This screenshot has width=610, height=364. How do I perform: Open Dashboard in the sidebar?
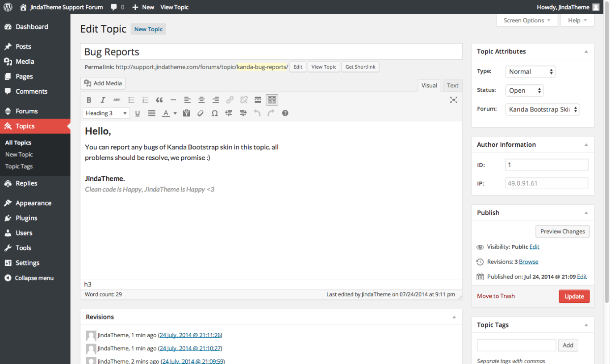(35, 27)
